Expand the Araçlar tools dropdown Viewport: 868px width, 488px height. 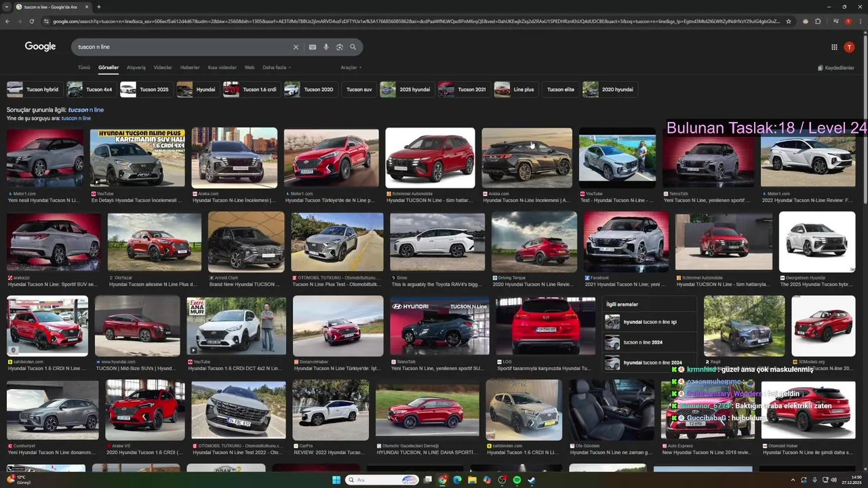click(351, 68)
